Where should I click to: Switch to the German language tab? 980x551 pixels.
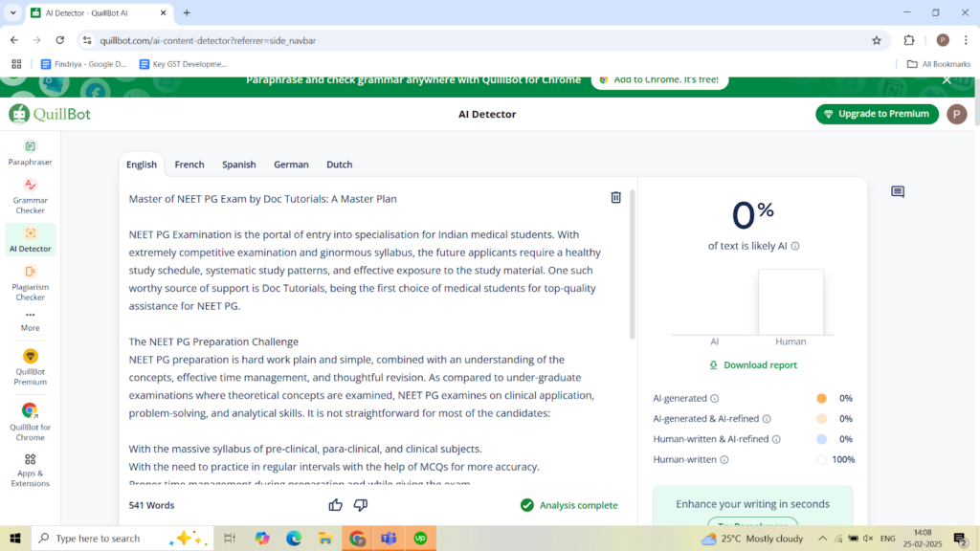click(x=291, y=165)
